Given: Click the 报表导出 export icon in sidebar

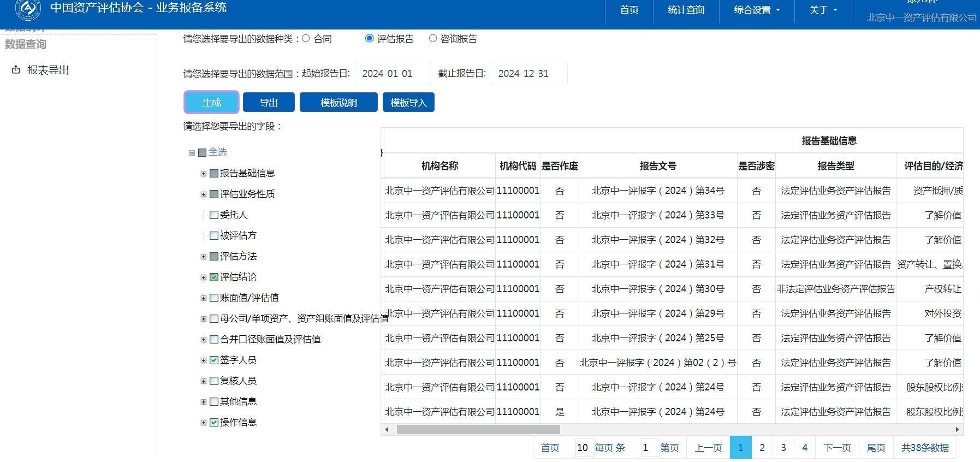Looking at the screenshot, I should [x=16, y=70].
